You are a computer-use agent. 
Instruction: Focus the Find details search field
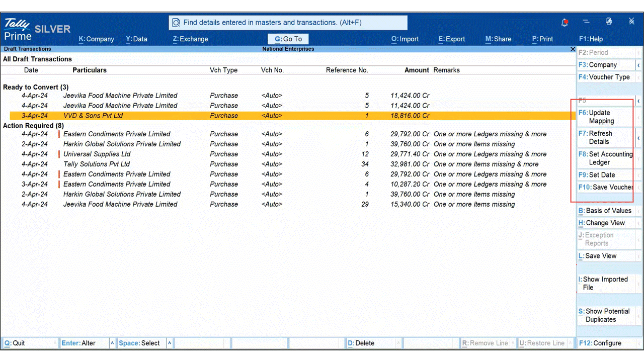[288, 23]
